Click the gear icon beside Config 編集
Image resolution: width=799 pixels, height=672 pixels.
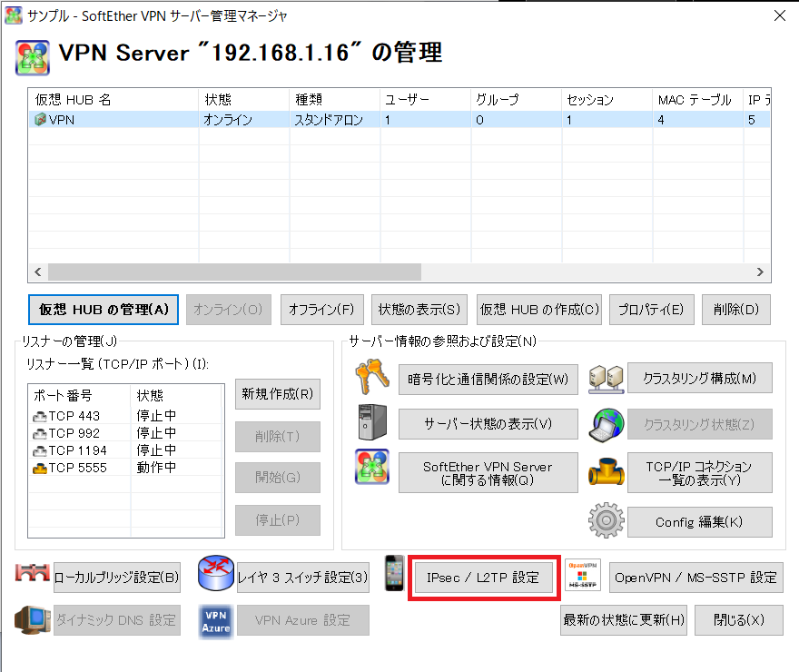coord(606,520)
